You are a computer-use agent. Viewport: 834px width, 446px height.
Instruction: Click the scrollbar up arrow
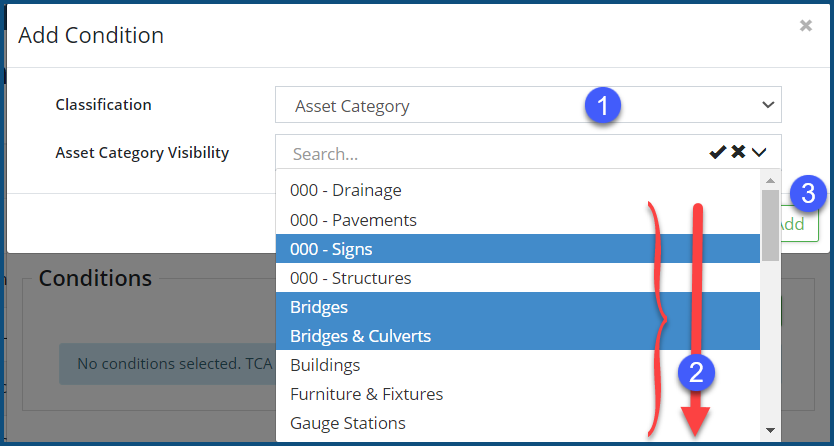click(770, 181)
